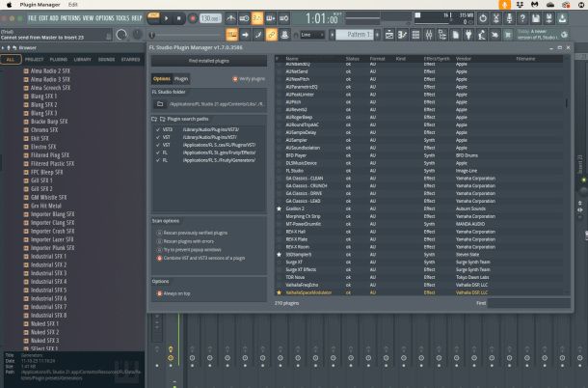
Task: Open the Mixer via toolbar icon
Action: [429, 35]
